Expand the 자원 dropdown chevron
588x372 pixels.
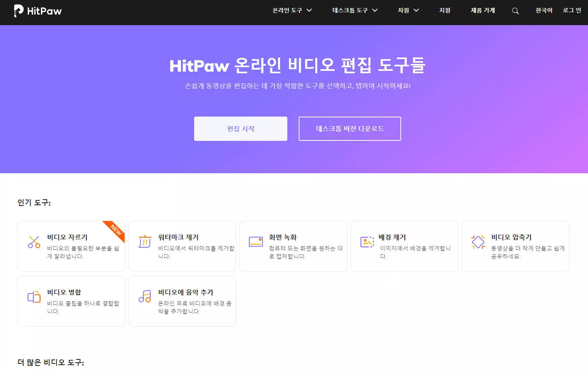click(x=416, y=11)
